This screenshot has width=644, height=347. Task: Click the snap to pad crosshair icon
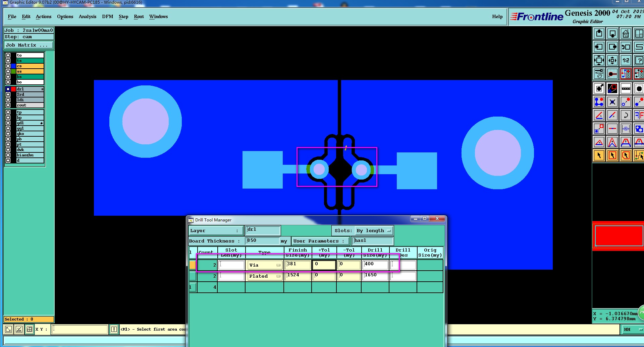[612, 74]
